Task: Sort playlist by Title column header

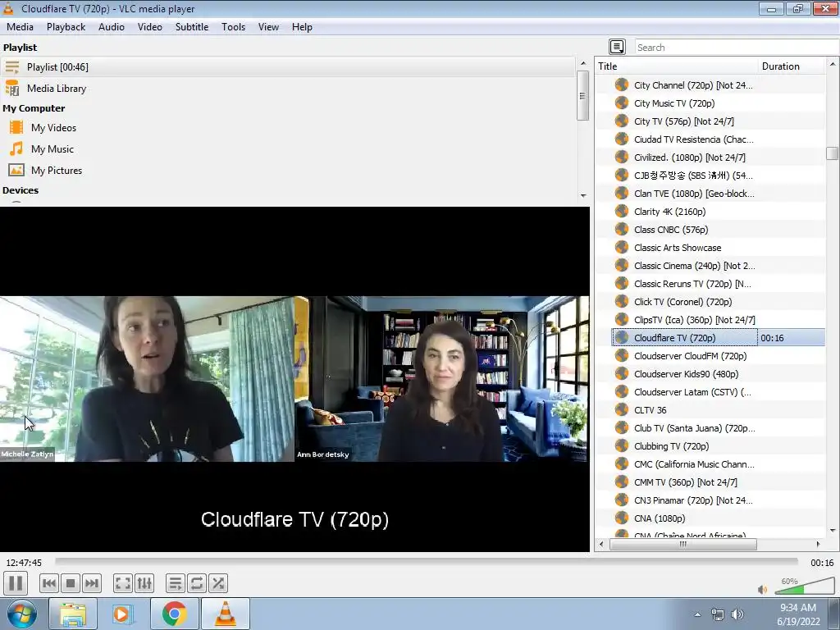Action: coord(677,66)
